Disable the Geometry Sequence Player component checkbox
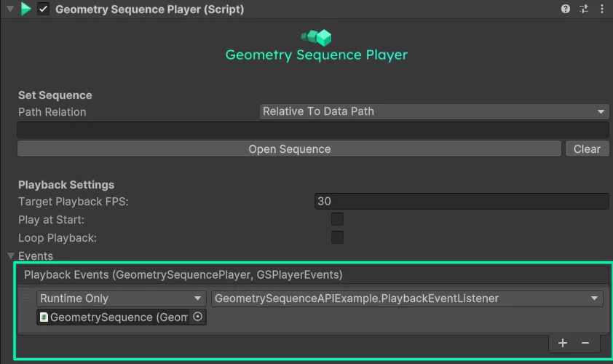 pos(44,9)
